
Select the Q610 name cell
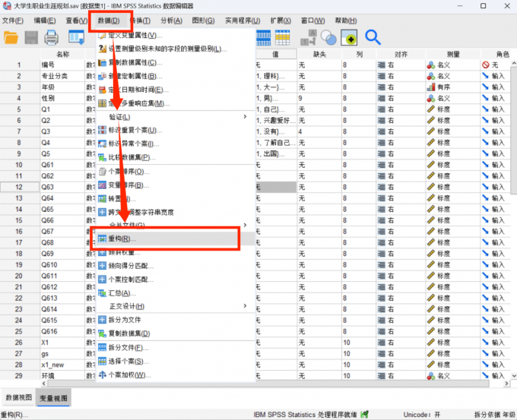(62, 265)
